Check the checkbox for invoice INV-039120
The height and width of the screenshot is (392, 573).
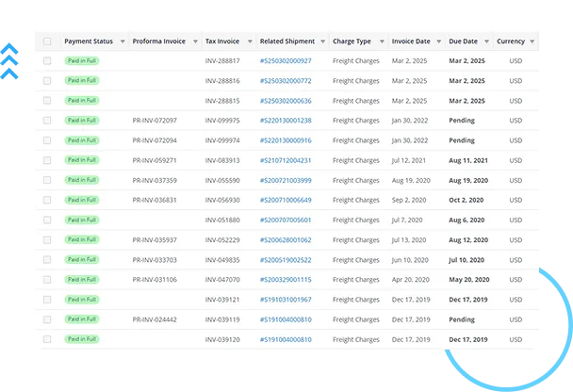[47, 339]
